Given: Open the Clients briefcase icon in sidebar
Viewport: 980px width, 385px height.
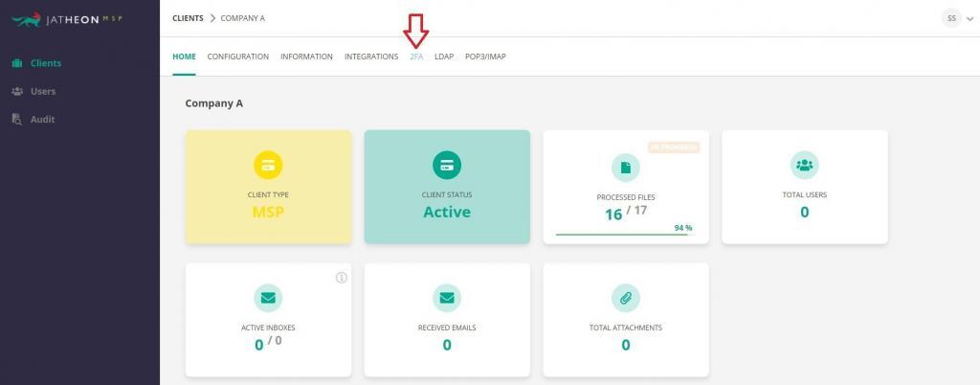Looking at the screenshot, I should tap(17, 63).
